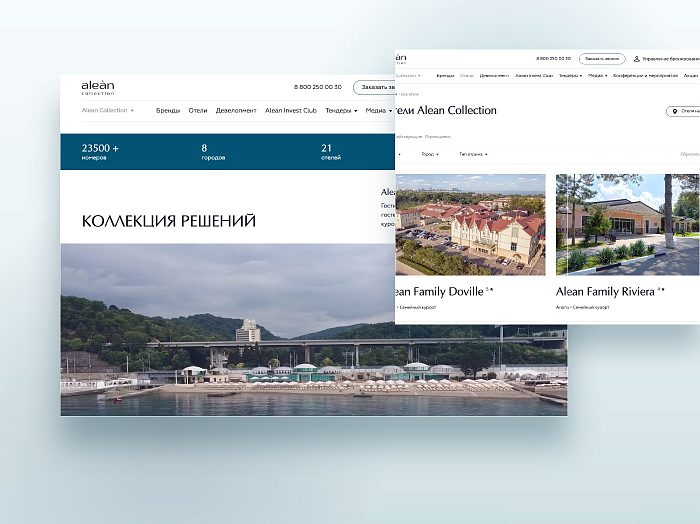This screenshot has height=524, width=700.
Task: Click the 8 городов statistic
Action: pos(213,152)
